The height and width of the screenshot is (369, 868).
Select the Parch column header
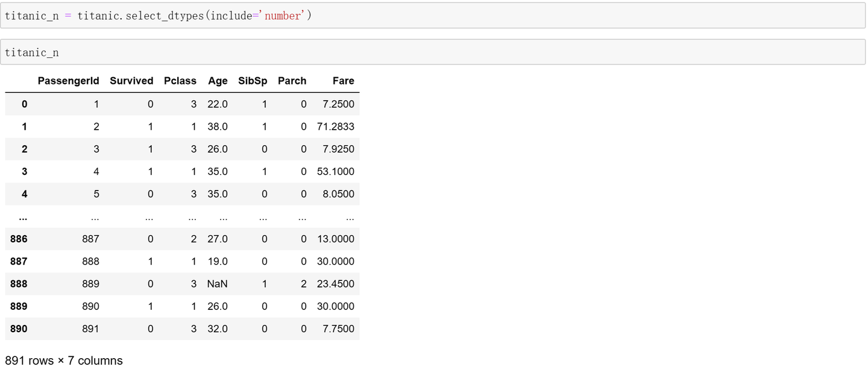pos(292,81)
